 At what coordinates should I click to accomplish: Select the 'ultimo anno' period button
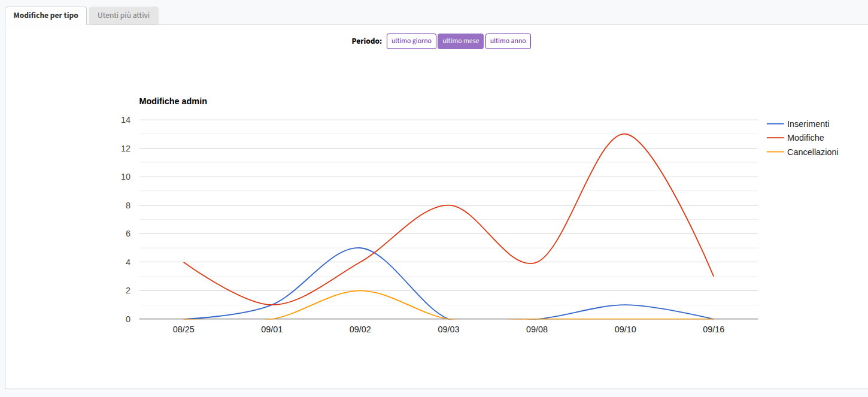click(508, 41)
